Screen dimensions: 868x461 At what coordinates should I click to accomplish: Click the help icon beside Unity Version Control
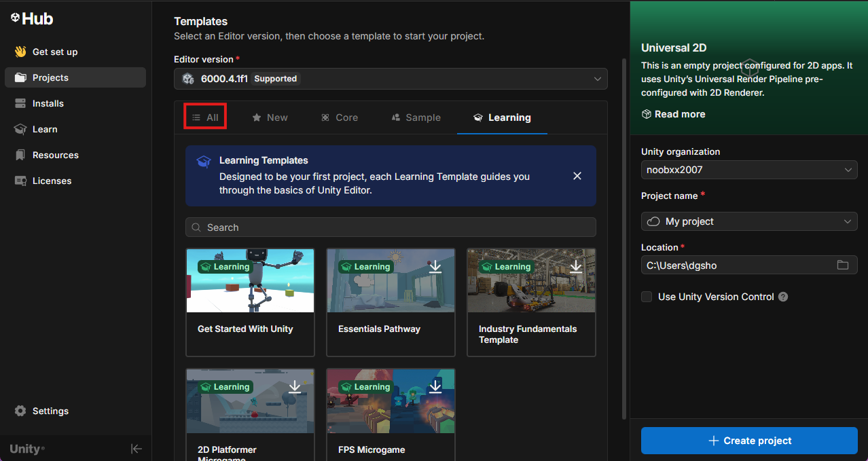[783, 297]
